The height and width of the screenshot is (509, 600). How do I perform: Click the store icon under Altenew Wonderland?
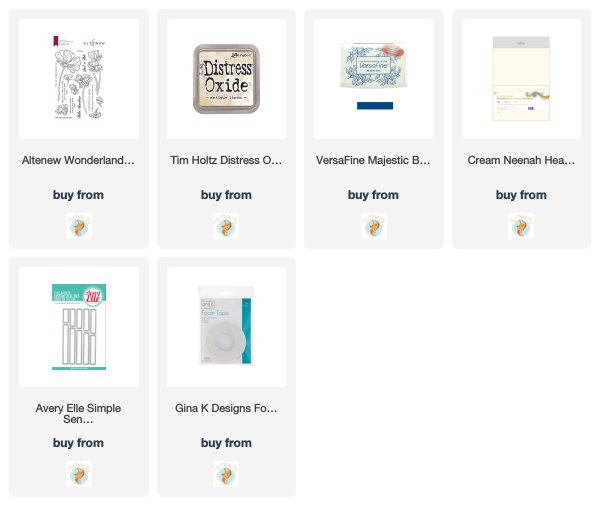79,226
